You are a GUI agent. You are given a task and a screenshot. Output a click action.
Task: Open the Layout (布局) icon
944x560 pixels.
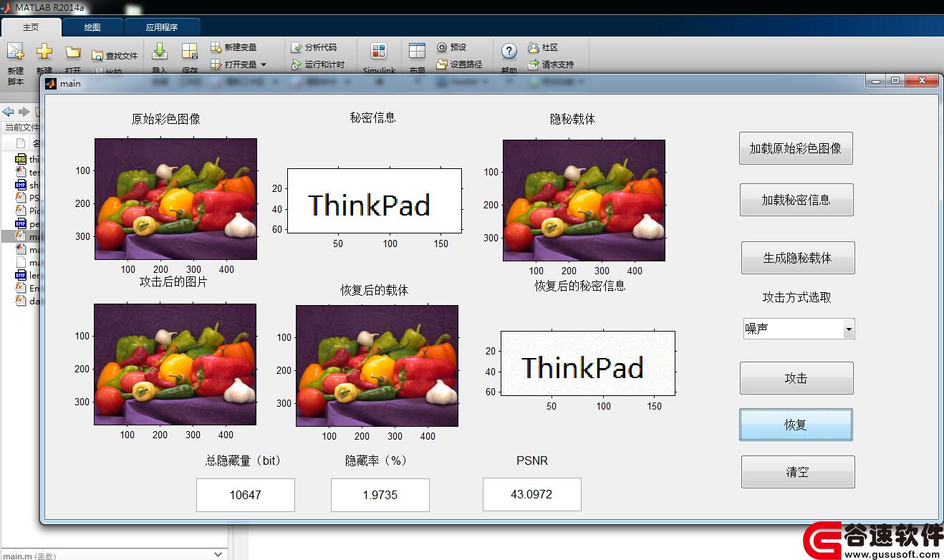[x=417, y=51]
